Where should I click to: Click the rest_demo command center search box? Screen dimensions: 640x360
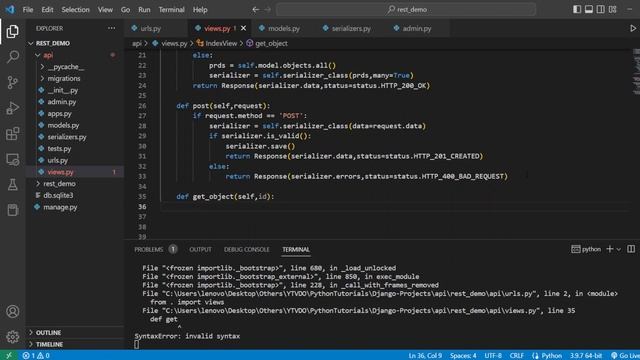pyautogui.click(x=406, y=9)
